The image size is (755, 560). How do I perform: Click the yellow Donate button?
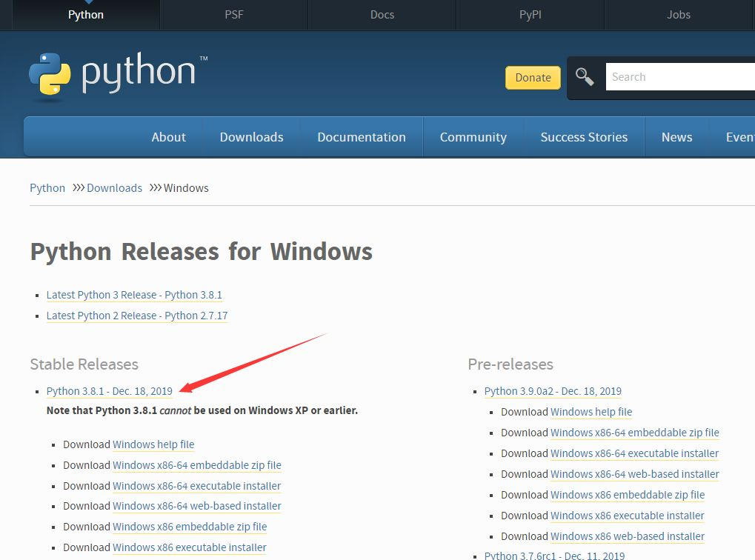(533, 78)
